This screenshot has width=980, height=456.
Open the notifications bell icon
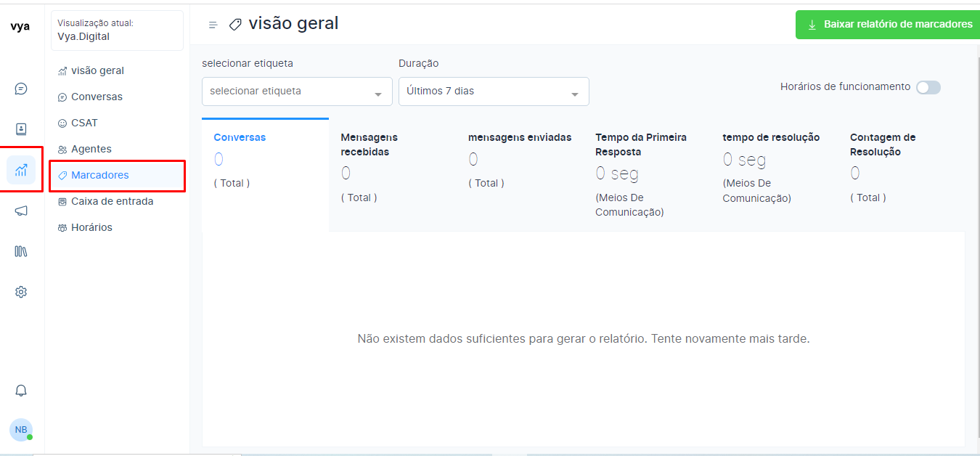click(21, 391)
